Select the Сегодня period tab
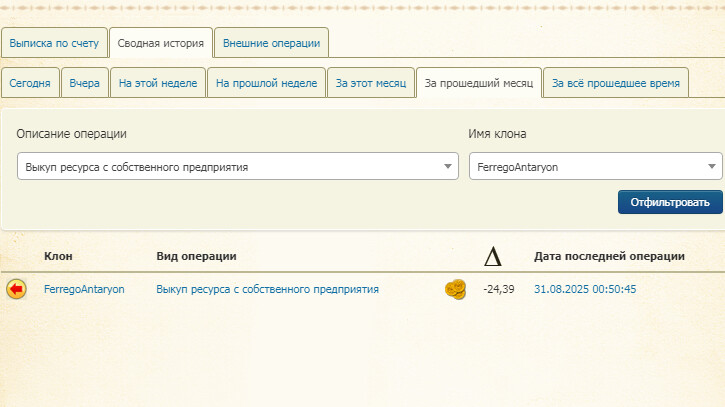The width and height of the screenshot is (725, 407). pyautogui.click(x=30, y=83)
